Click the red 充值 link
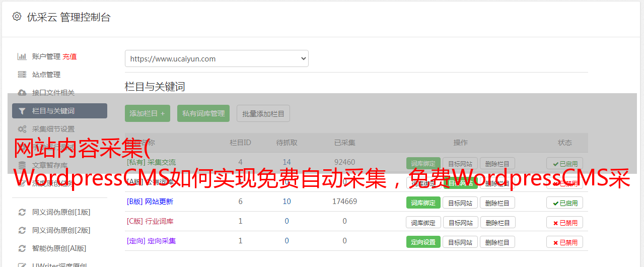This screenshot has height=267, width=644. click(70, 56)
